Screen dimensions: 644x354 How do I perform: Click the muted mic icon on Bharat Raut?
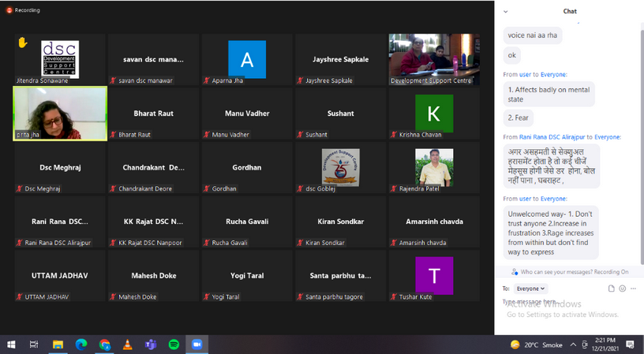coord(114,135)
